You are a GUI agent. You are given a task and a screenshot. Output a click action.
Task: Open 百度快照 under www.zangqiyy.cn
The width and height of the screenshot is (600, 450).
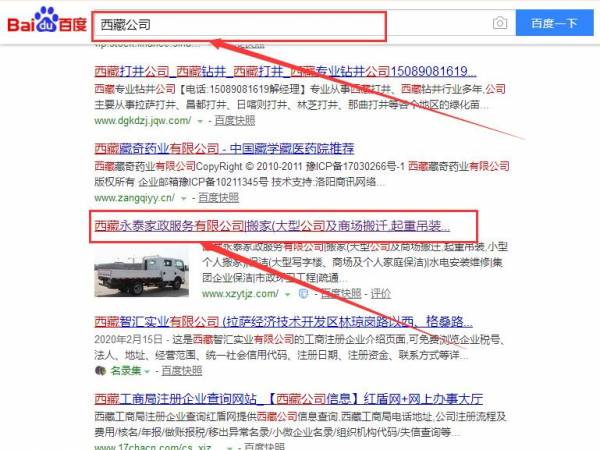(x=218, y=198)
